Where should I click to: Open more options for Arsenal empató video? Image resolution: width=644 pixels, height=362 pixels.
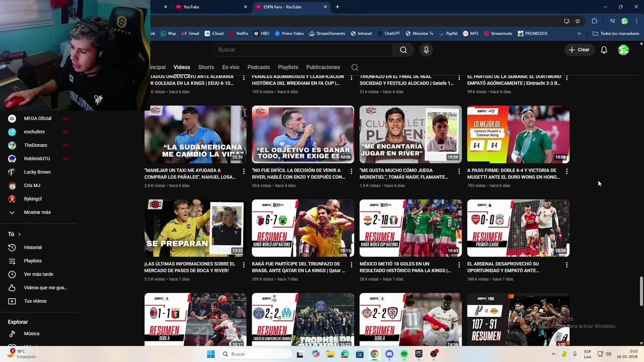(567, 264)
